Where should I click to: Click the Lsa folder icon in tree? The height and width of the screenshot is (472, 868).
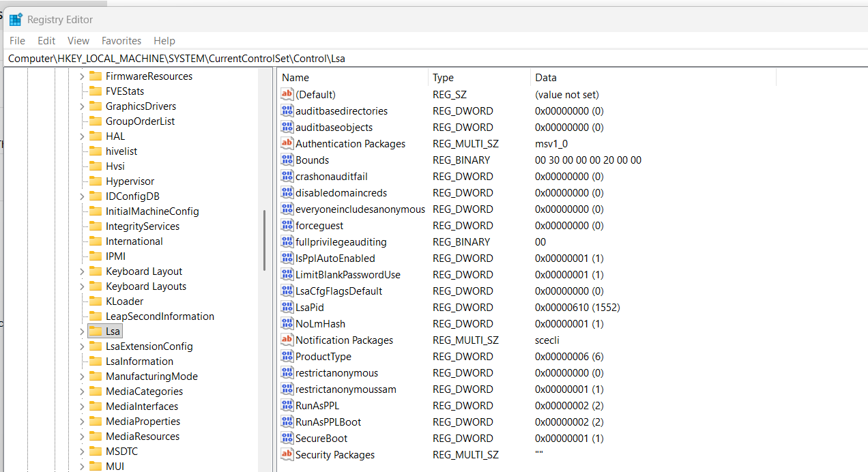(x=96, y=331)
